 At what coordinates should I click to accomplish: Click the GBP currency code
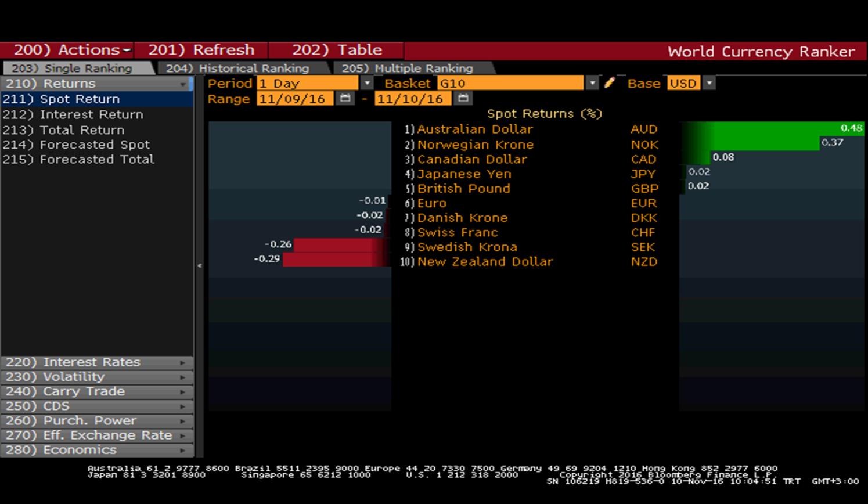(x=644, y=189)
